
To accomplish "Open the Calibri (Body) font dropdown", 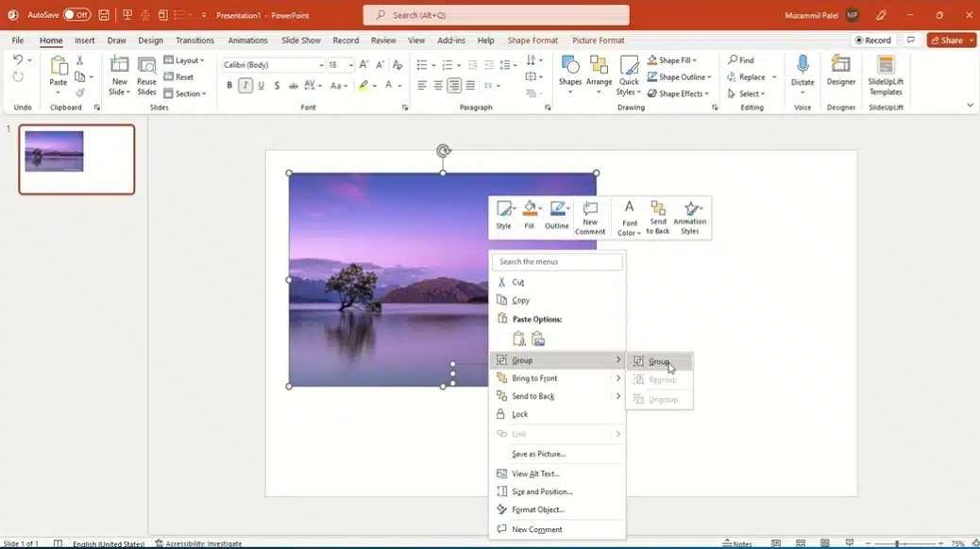I will 274,65.
